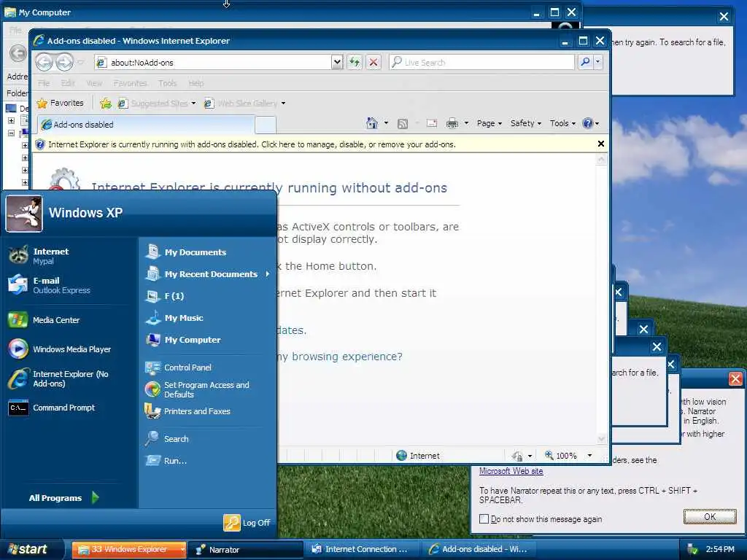747x560 pixels.
Task: Open Search from Start menu
Action: 167,438
